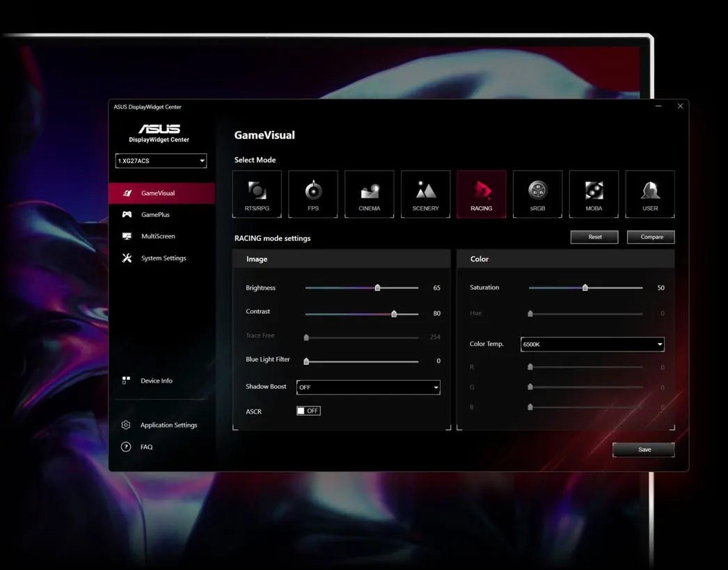This screenshot has width=728, height=570.
Task: Expand the Shadow Boost dropdown
Action: pyautogui.click(x=368, y=387)
